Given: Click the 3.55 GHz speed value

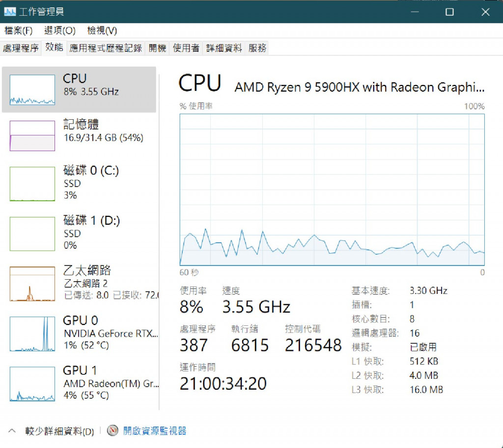Looking at the screenshot, I should pyautogui.click(x=256, y=307).
